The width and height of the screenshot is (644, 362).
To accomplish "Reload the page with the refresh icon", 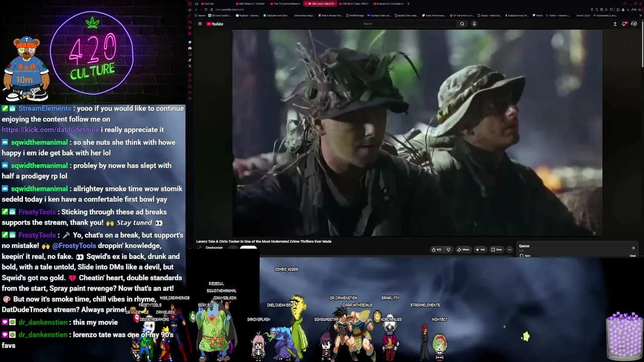I will point(205,10).
